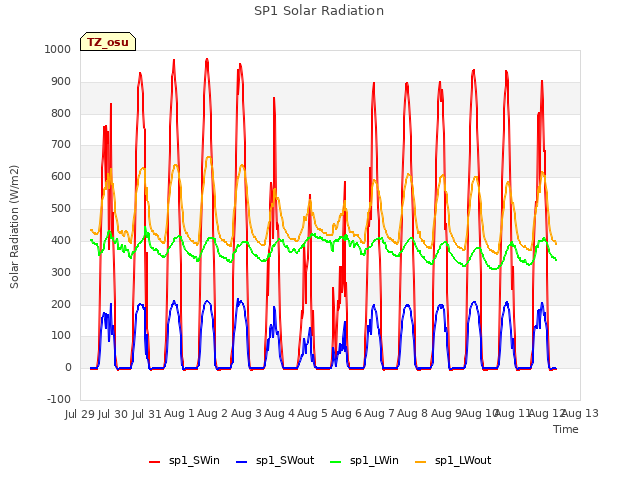Click the Jul 29 x-axis date label
The width and height of the screenshot is (640, 480).
80,414
